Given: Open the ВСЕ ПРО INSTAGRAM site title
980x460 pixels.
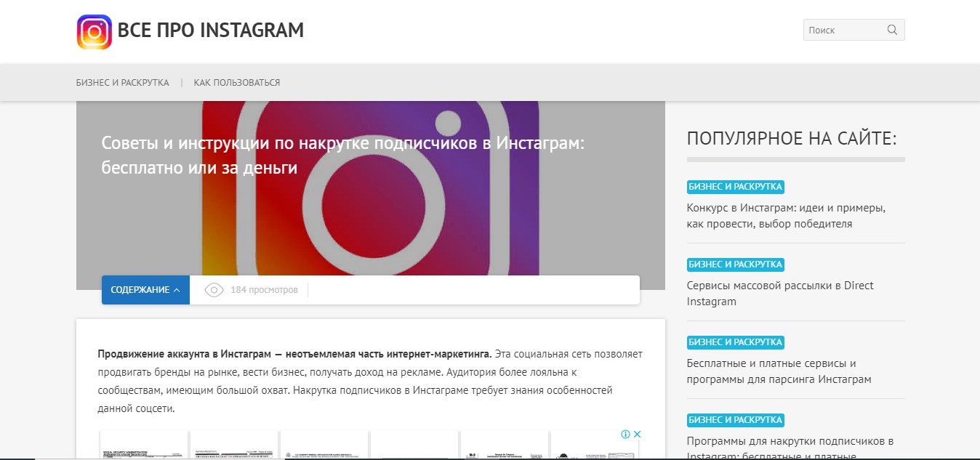Looking at the screenshot, I should point(211,31).
